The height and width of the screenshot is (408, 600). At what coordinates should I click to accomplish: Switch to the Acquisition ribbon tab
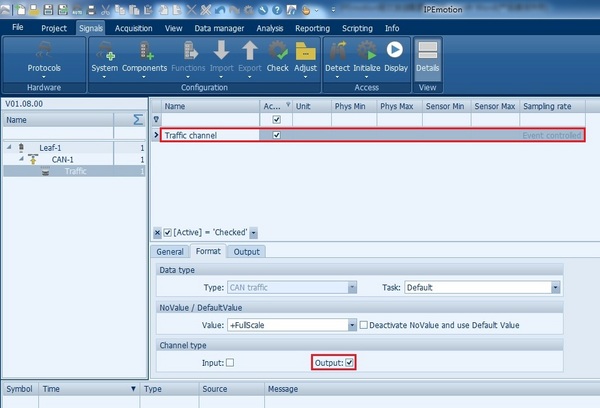point(134,28)
